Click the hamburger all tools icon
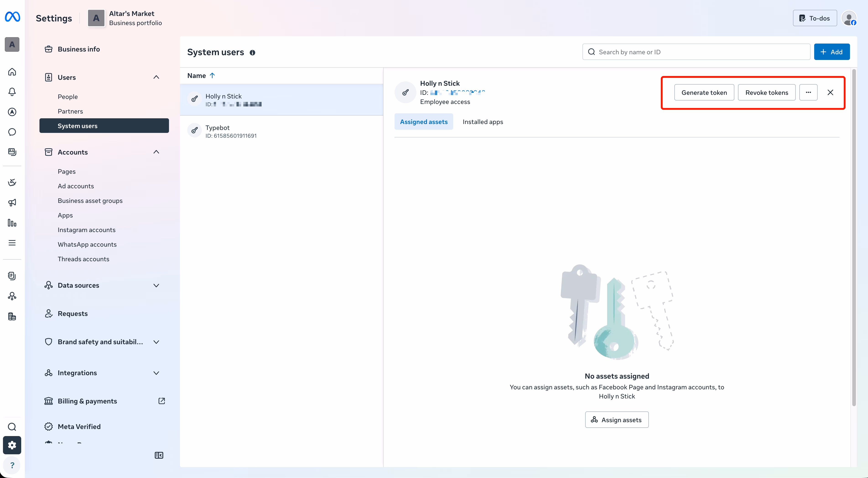868x478 pixels. tap(12, 243)
